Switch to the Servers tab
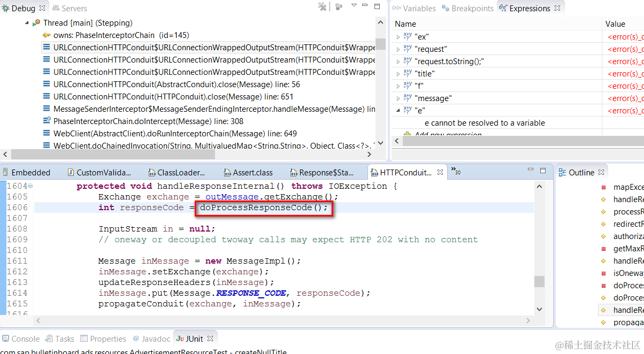The width and height of the screenshot is (644, 354). pyautogui.click(x=69, y=9)
